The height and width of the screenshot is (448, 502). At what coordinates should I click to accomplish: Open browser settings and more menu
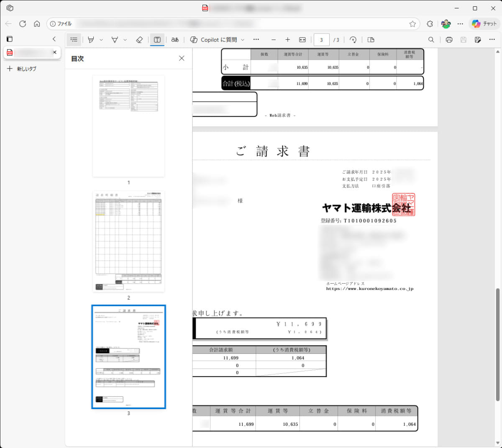(x=460, y=24)
